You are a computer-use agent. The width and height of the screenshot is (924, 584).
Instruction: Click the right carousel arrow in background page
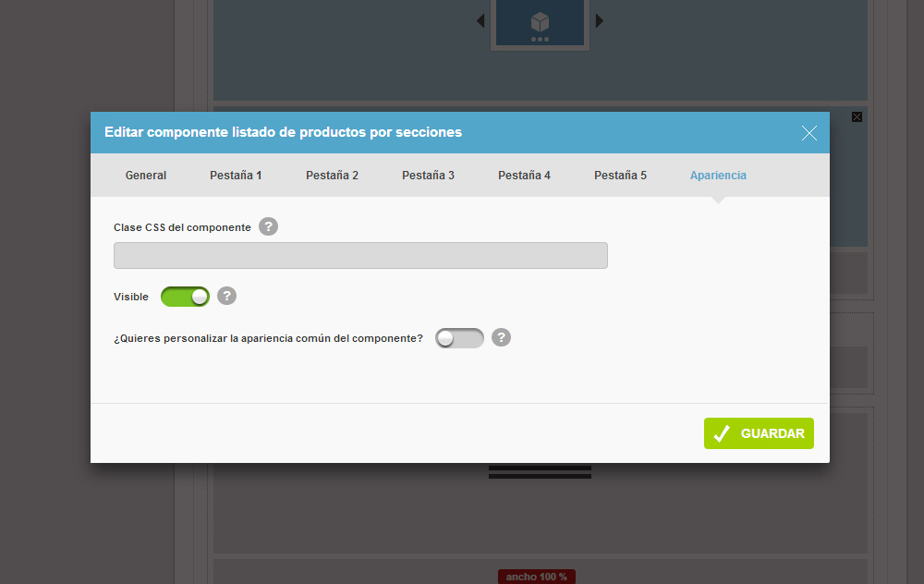click(x=600, y=21)
